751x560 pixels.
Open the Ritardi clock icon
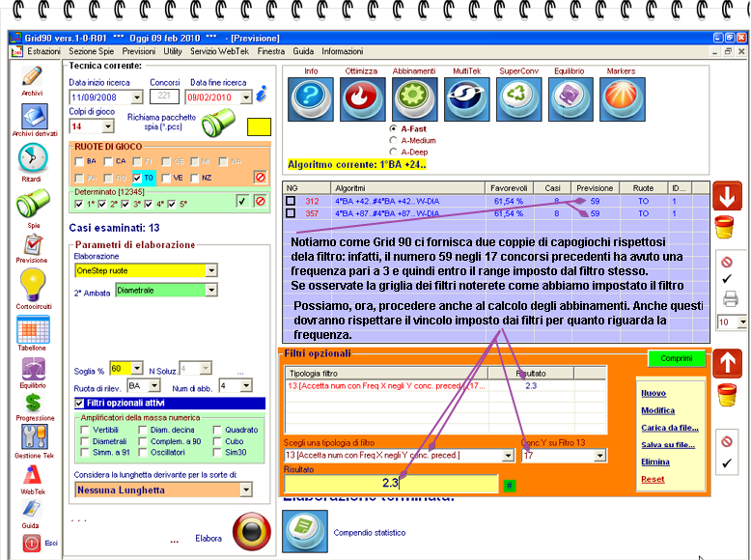click(33, 158)
